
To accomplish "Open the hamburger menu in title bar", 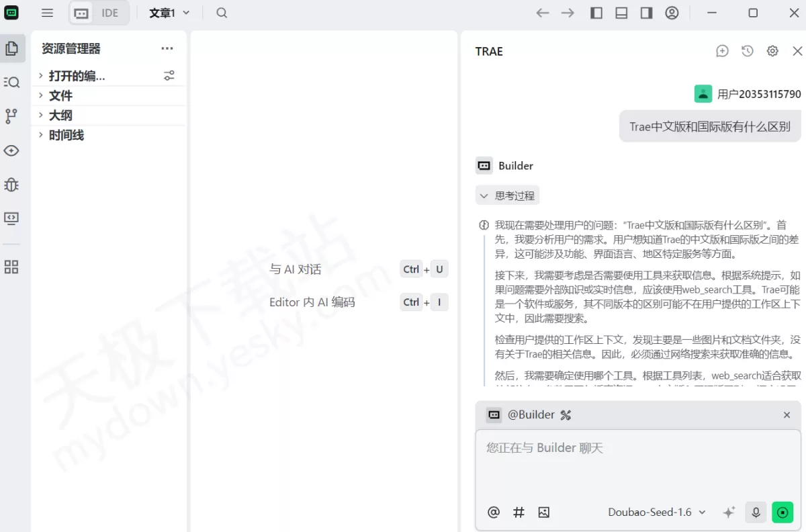I will point(47,13).
